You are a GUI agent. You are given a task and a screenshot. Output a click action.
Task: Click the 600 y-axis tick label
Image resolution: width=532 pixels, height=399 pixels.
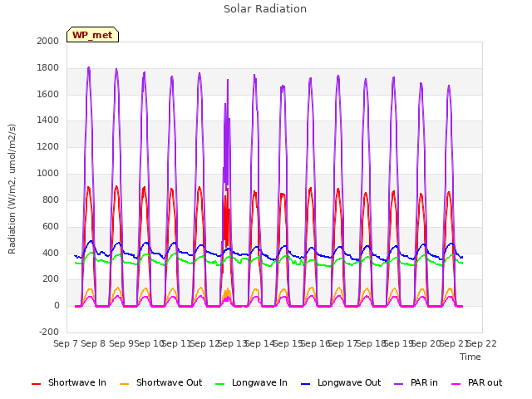(x=51, y=227)
